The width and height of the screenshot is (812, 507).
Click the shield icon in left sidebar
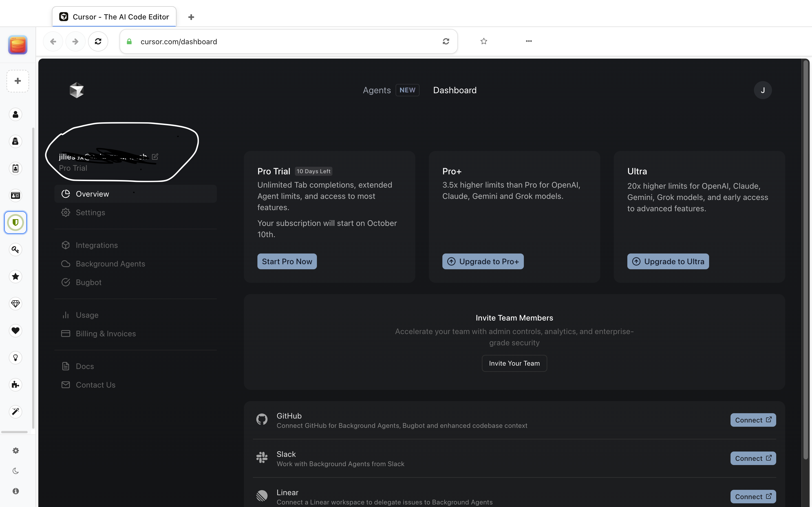point(16,222)
